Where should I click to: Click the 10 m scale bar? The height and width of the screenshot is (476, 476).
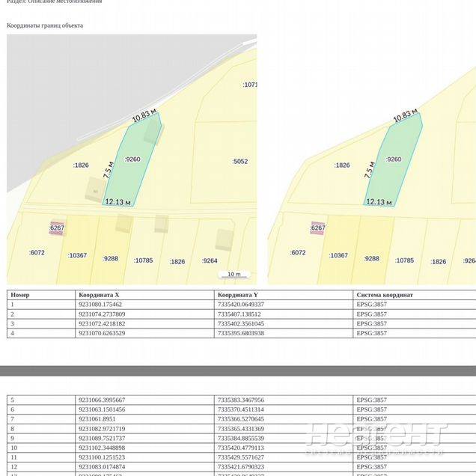click(234, 275)
